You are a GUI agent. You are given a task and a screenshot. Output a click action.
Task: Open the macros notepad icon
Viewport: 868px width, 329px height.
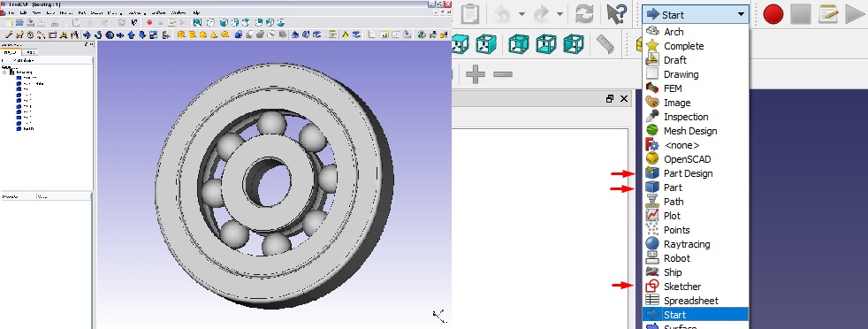[828, 14]
